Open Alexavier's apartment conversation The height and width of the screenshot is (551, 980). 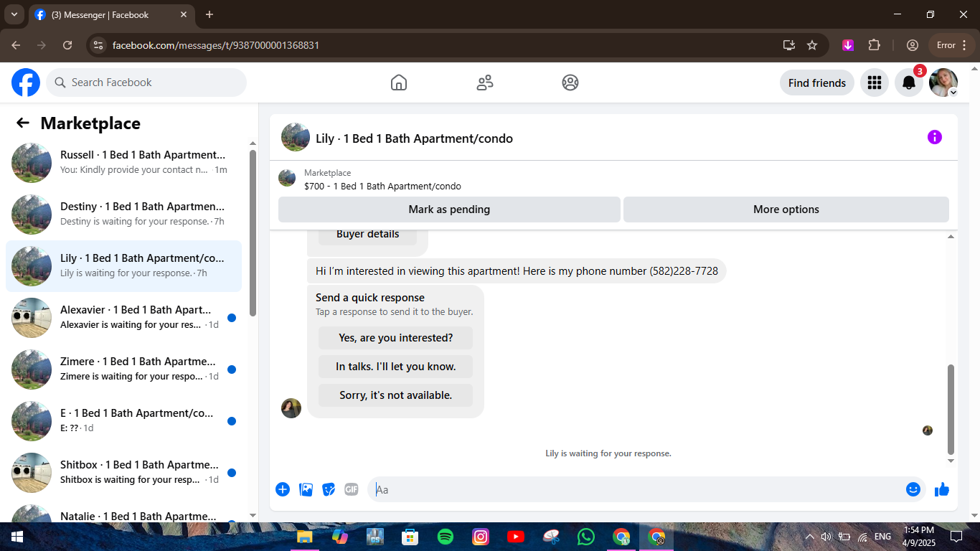[123, 318]
